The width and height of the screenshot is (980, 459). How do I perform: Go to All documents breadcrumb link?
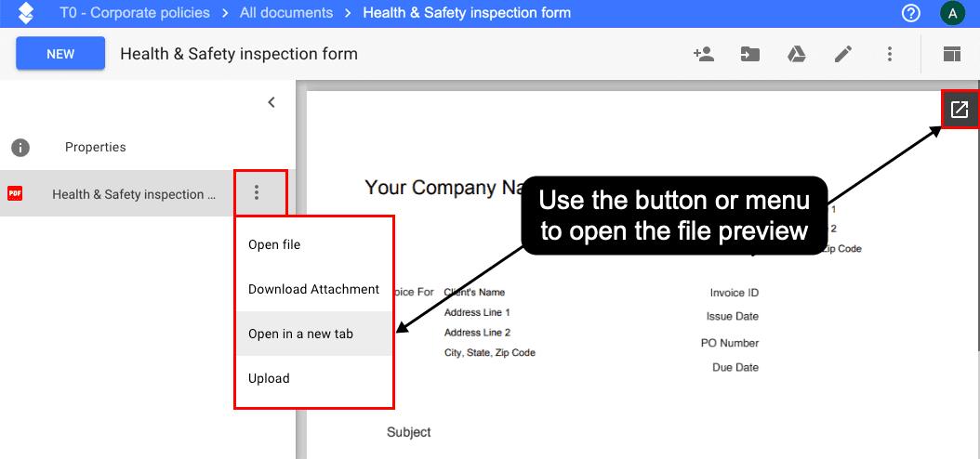[x=286, y=12]
